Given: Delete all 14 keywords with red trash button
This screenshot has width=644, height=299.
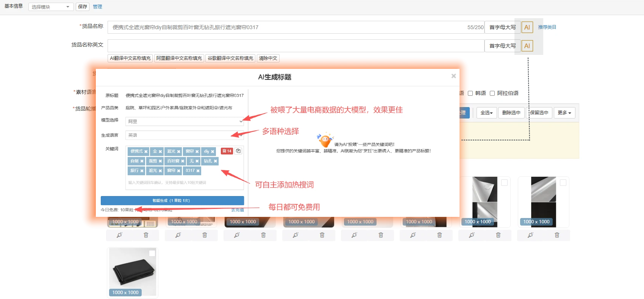Looking at the screenshot, I should (x=227, y=151).
